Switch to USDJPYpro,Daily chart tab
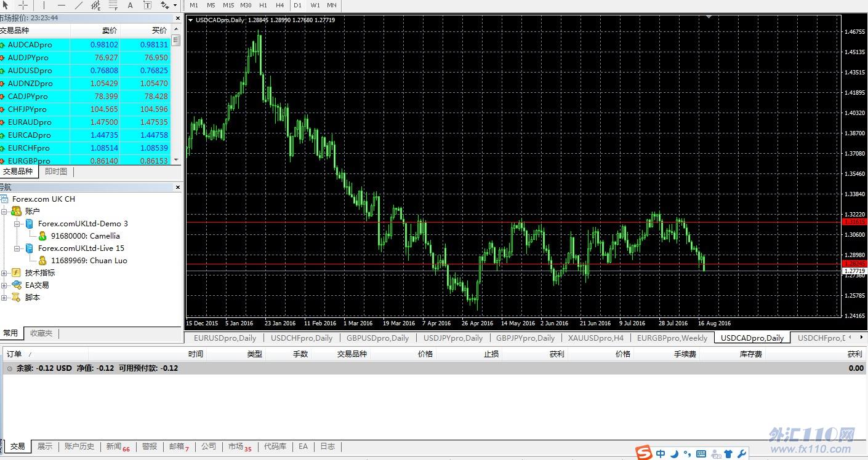This screenshot has width=868, height=460. pos(453,338)
